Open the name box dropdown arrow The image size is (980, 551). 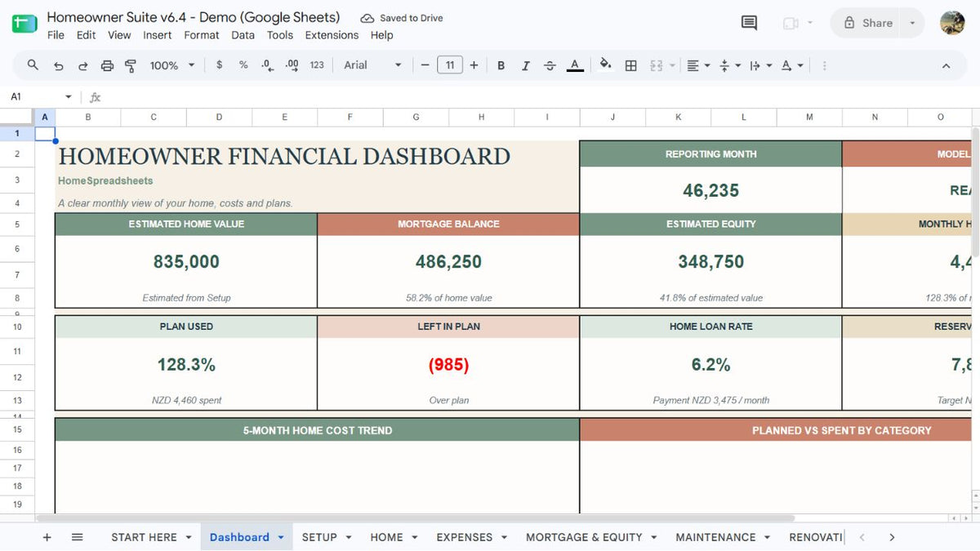tap(68, 97)
